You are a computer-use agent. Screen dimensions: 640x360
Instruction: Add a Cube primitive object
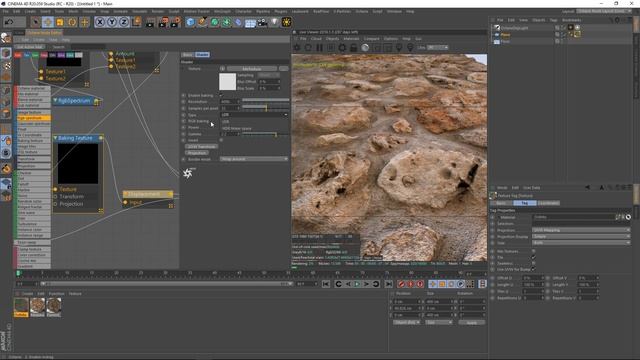point(190,22)
